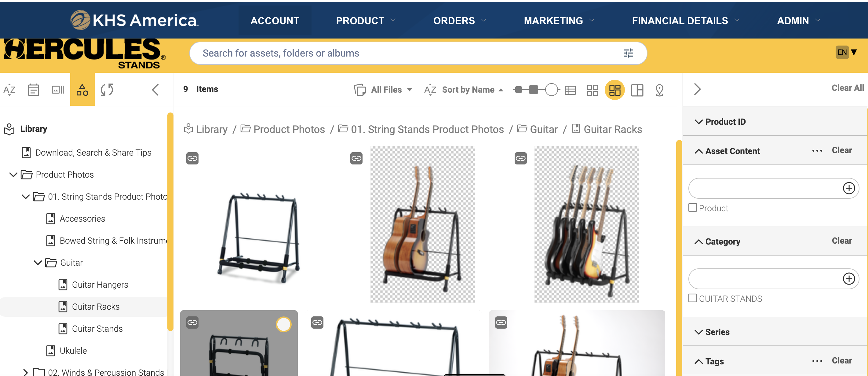Click the Clear All filters button
Screen dimensions: 868x376
(847, 88)
